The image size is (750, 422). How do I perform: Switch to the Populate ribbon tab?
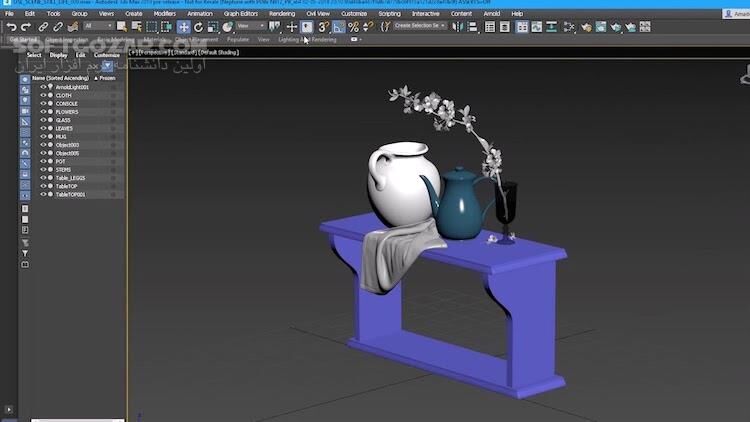[238, 40]
